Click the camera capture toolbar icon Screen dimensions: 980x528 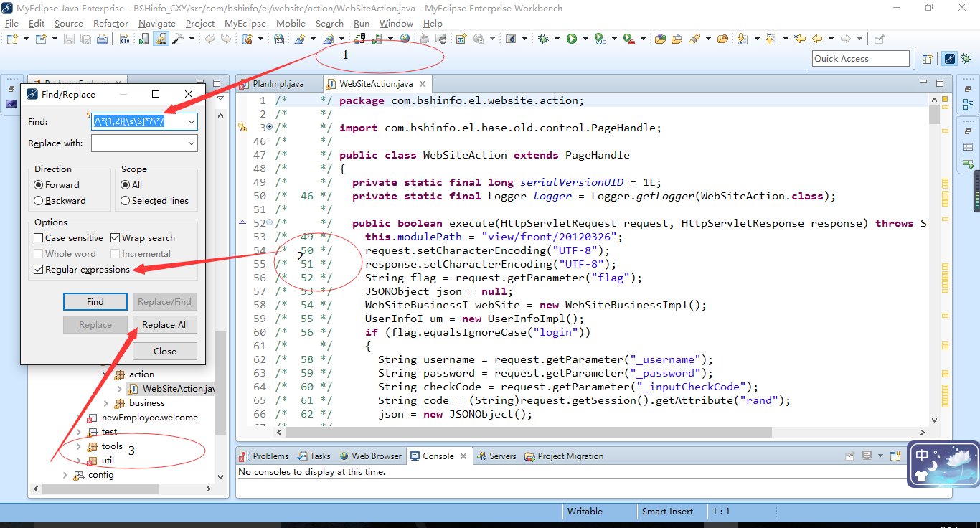click(x=511, y=39)
